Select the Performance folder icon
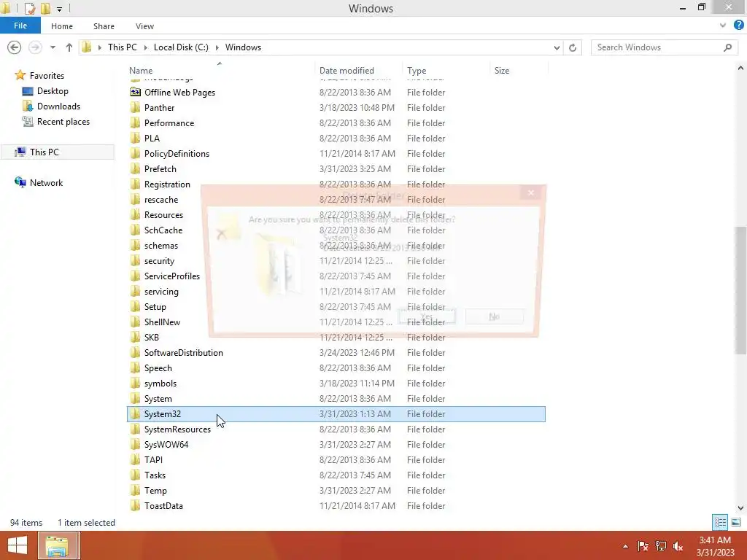The width and height of the screenshot is (747, 560). tap(135, 122)
